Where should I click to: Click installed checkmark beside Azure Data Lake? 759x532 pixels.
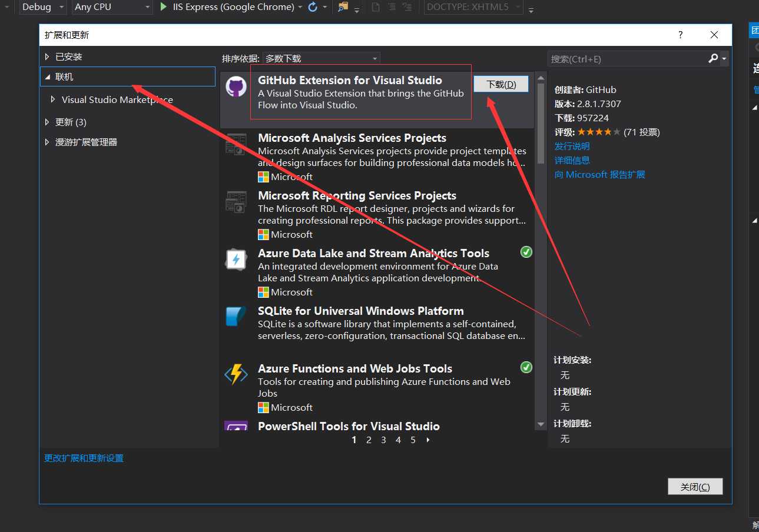pyautogui.click(x=526, y=252)
